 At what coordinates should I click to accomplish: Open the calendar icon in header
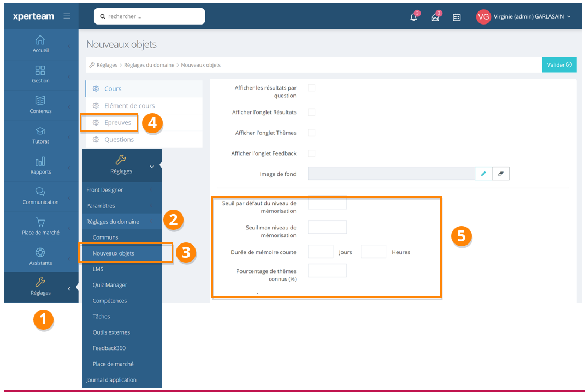click(457, 17)
